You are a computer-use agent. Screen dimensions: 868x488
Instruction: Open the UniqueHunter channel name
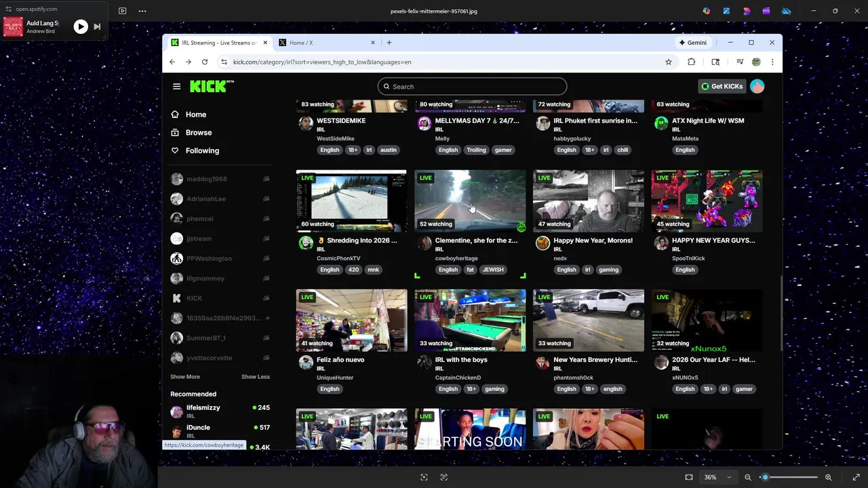[335, 378]
